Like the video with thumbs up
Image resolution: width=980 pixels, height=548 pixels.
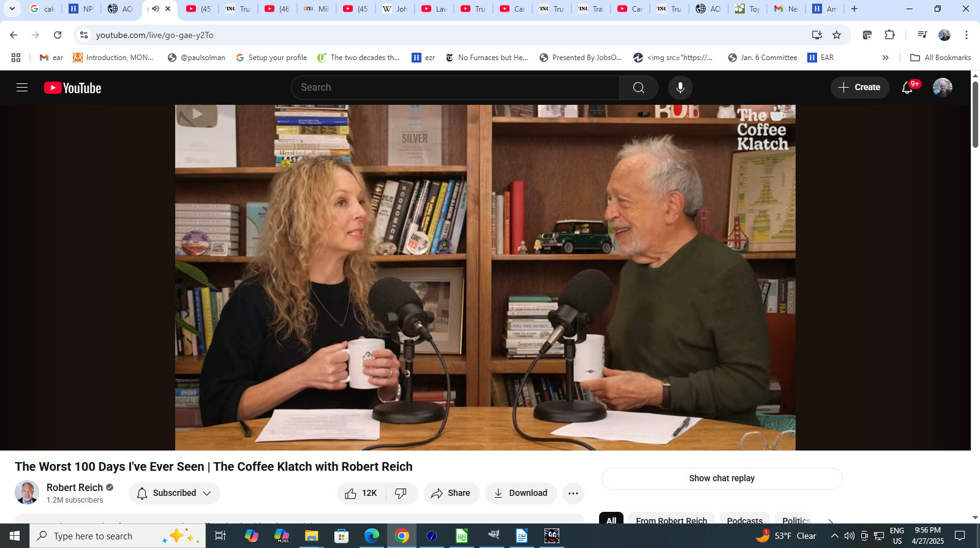pyautogui.click(x=361, y=493)
